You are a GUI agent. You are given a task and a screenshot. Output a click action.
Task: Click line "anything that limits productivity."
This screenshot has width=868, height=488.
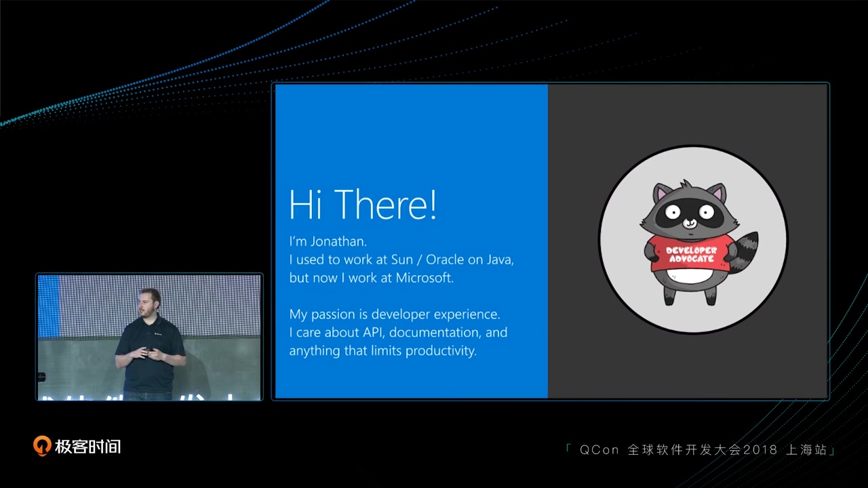(x=383, y=351)
